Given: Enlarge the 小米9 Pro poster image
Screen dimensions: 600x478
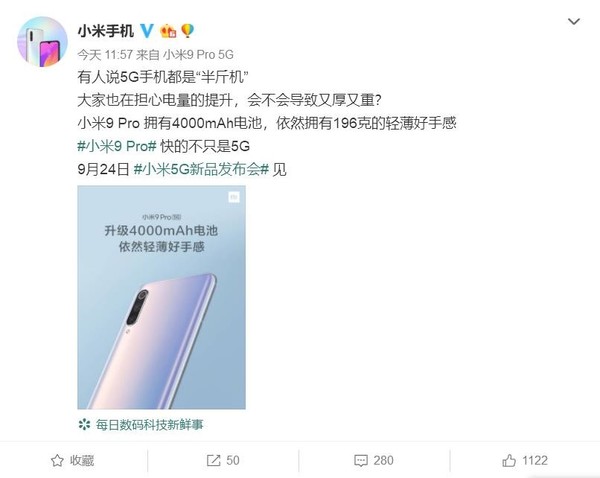Looking at the screenshot, I should coord(161,297).
